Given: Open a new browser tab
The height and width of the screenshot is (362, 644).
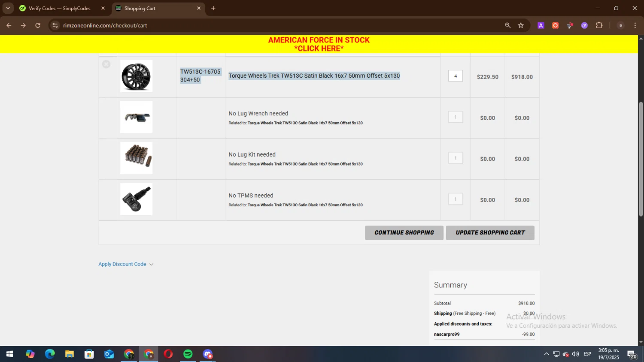Looking at the screenshot, I should [x=213, y=8].
